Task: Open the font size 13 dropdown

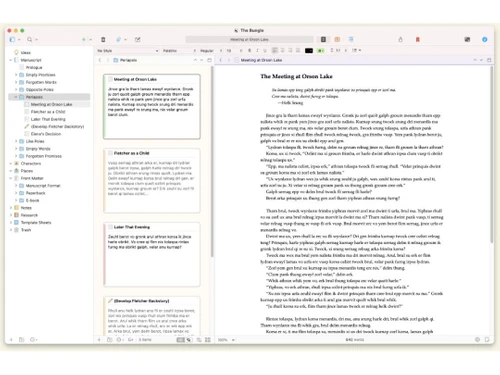Action: tap(234, 51)
